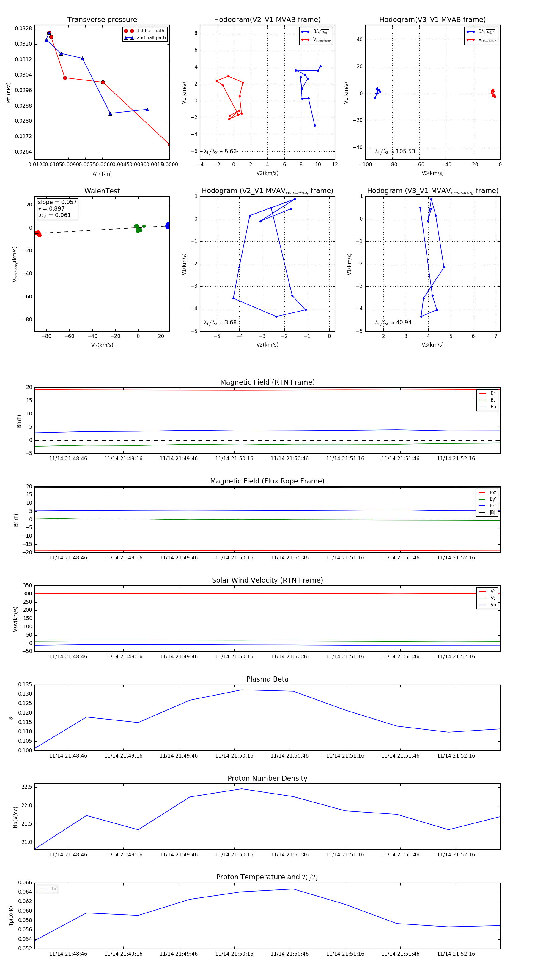Click the λ1/λ3 ≈ 105.53 annotation
This screenshot has width=535, height=980.
pos(395,151)
